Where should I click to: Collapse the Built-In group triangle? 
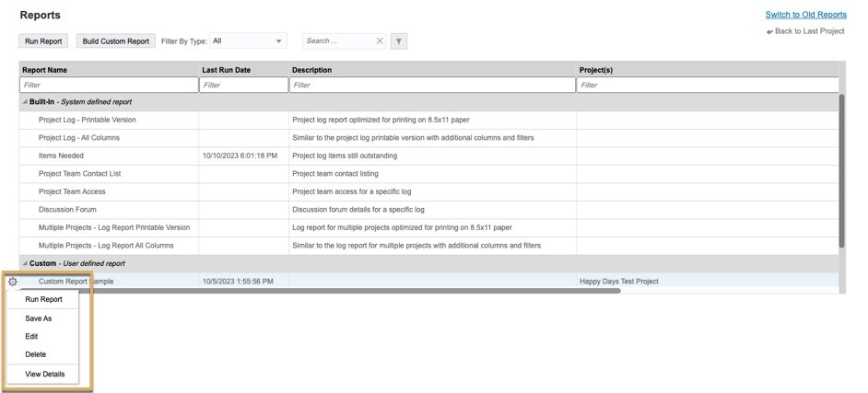point(25,102)
